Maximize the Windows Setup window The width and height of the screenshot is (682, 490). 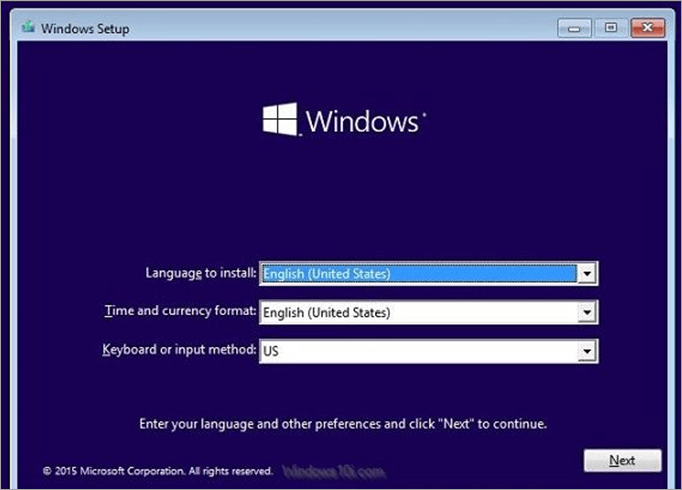click(x=611, y=28)
